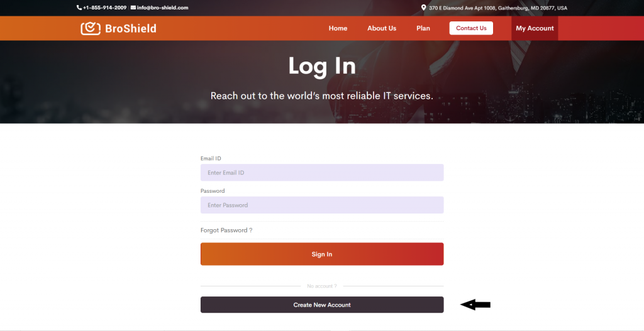Click the 'Reach out to the world's' tagline

click(322, 96)
